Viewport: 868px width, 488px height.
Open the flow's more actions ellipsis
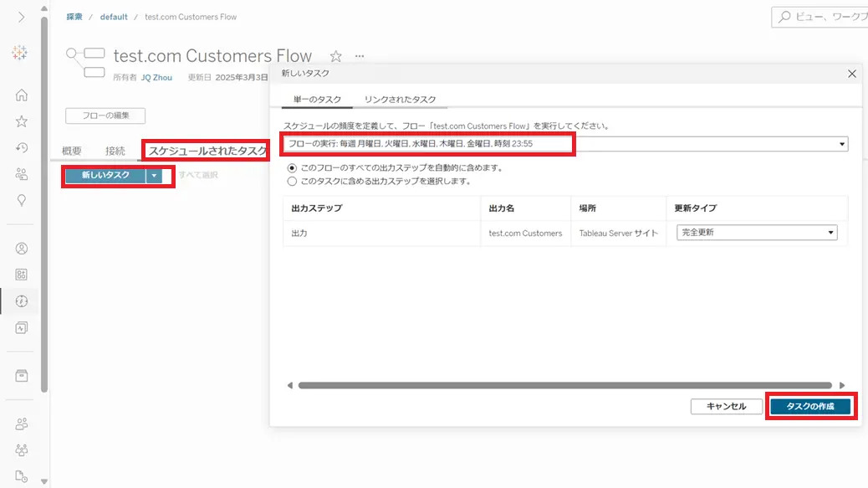(360, 56)
